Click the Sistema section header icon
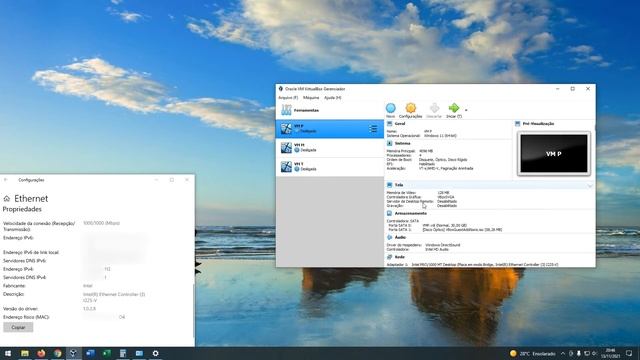640x360 pixels. click(389, 143)
